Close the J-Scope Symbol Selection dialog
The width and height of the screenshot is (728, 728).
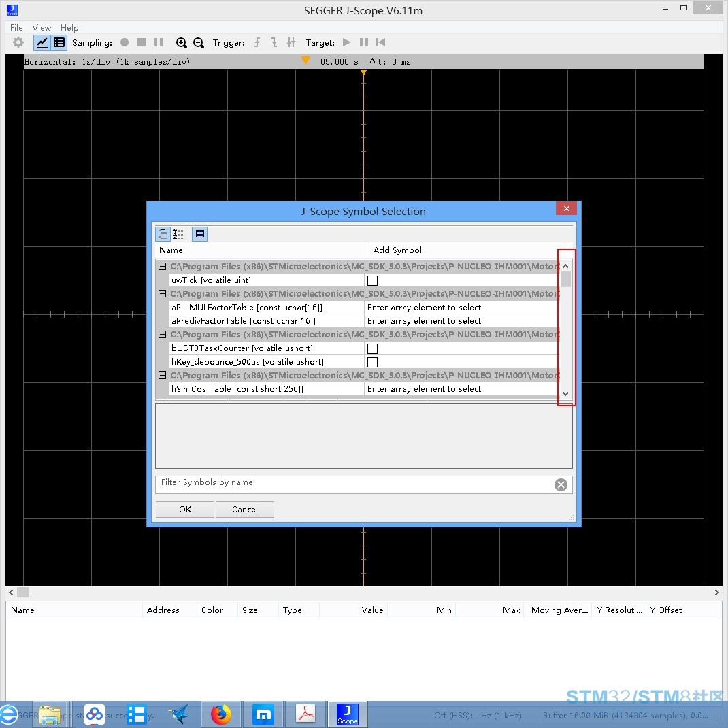pos(566,208)
